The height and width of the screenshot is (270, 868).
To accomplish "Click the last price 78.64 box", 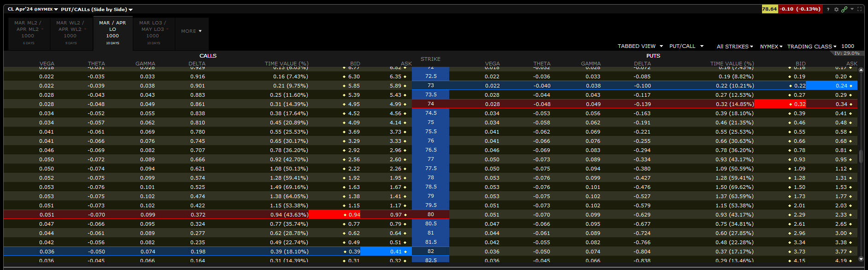I will point(769,9).
